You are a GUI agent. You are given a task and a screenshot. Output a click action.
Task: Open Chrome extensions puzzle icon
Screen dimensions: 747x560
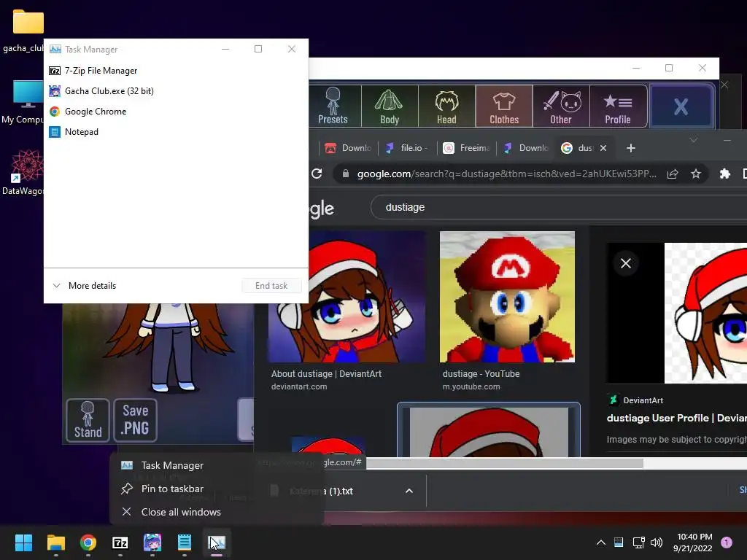(724, 174)
